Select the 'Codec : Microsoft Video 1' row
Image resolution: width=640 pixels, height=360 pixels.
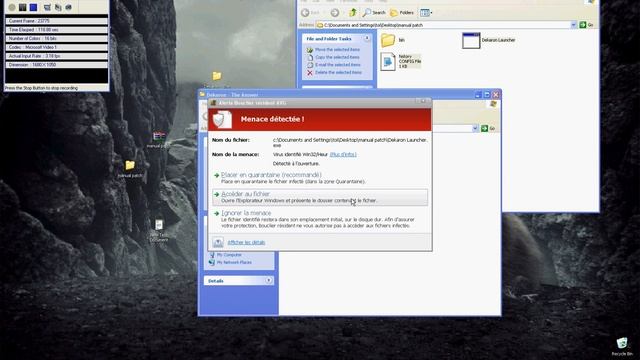56,47
